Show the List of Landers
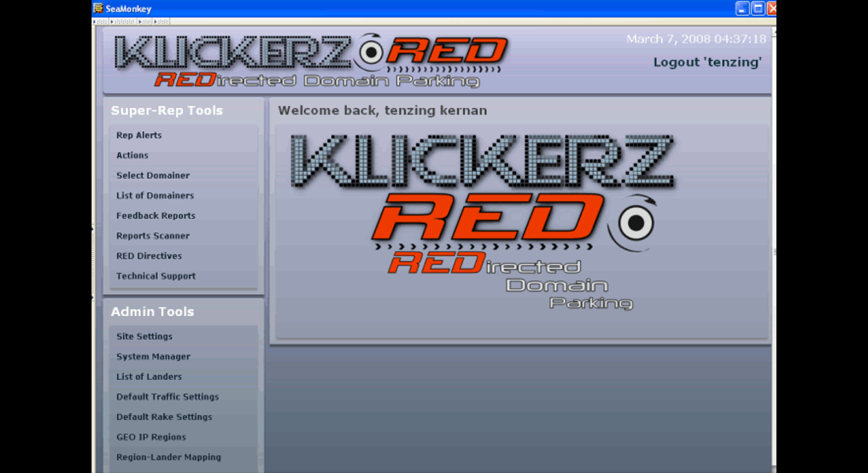The height and width of the screenshot is (473, 868). [x=149, y=377]
